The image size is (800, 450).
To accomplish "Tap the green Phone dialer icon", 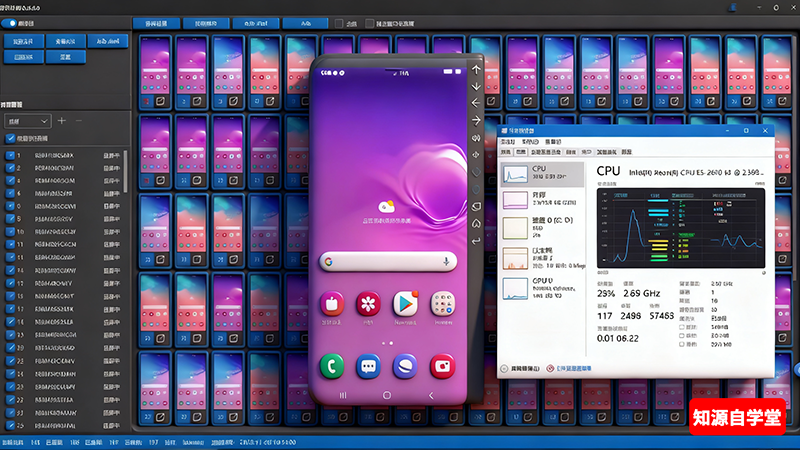I will pyautogui.click(x=332, y=365).
